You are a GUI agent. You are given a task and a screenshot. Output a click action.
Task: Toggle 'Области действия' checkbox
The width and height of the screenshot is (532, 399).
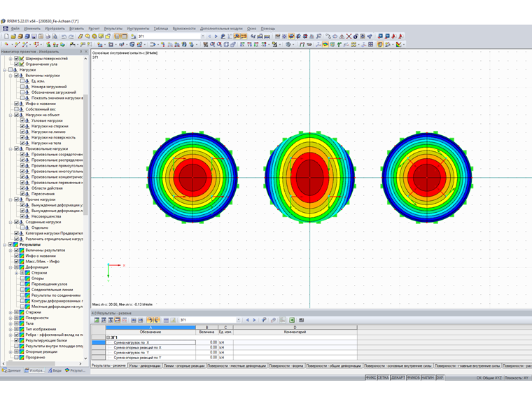[x=22, y=188]
